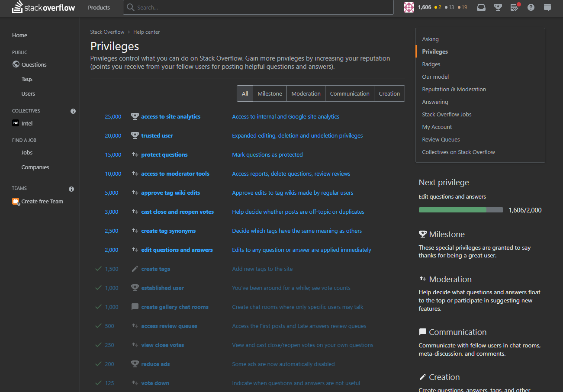Focus the Search input field
The width and height of the screenshot is (563, 392).
(x=258, y=7)
